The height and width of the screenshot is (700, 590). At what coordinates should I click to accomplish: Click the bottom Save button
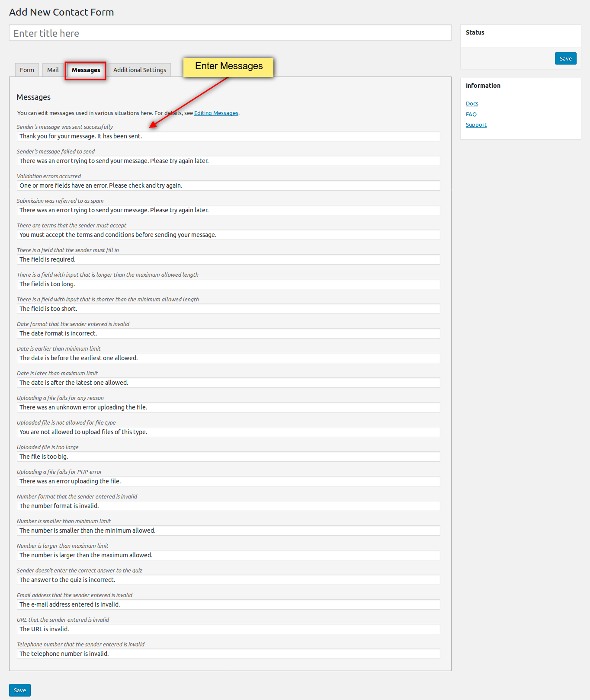[20, 690]
